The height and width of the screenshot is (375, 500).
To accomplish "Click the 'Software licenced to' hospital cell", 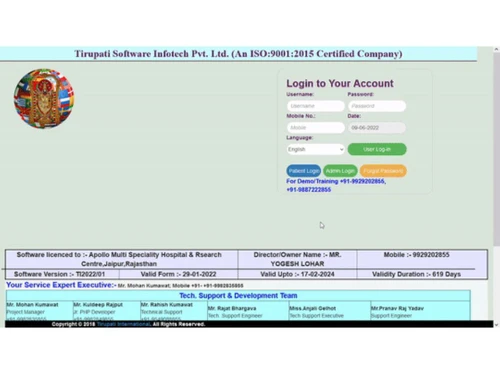I will pyautogui.click(x=122, y=259).
